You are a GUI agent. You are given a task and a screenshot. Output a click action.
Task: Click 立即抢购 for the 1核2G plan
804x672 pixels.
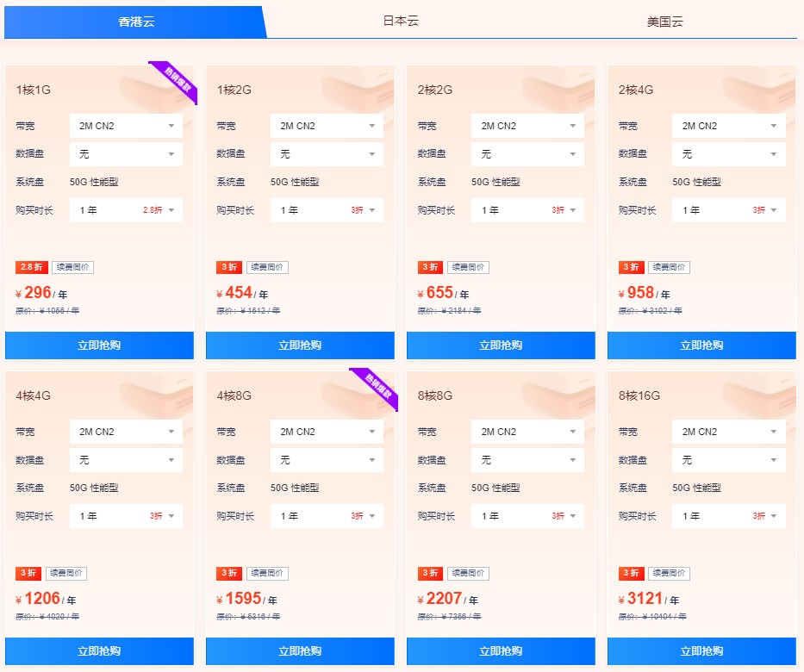click(300, 345)
